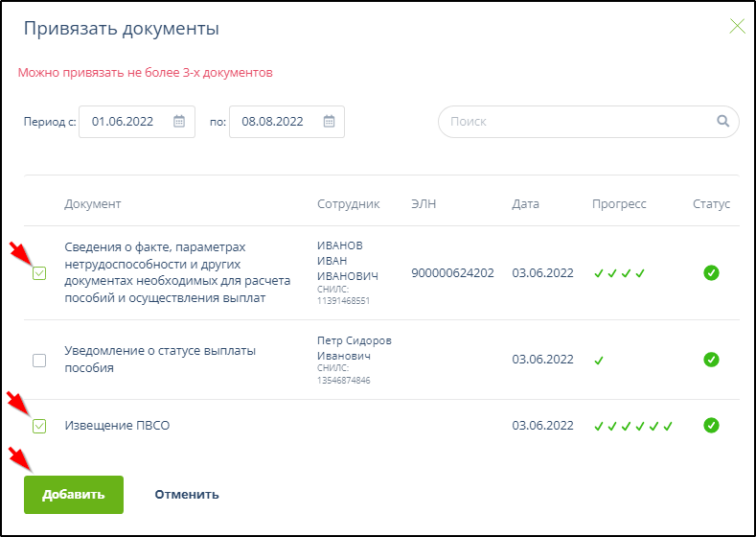Click the Отменить button
Image resolution: width=756 pixels, height=537 pixels.
[187, 495]
